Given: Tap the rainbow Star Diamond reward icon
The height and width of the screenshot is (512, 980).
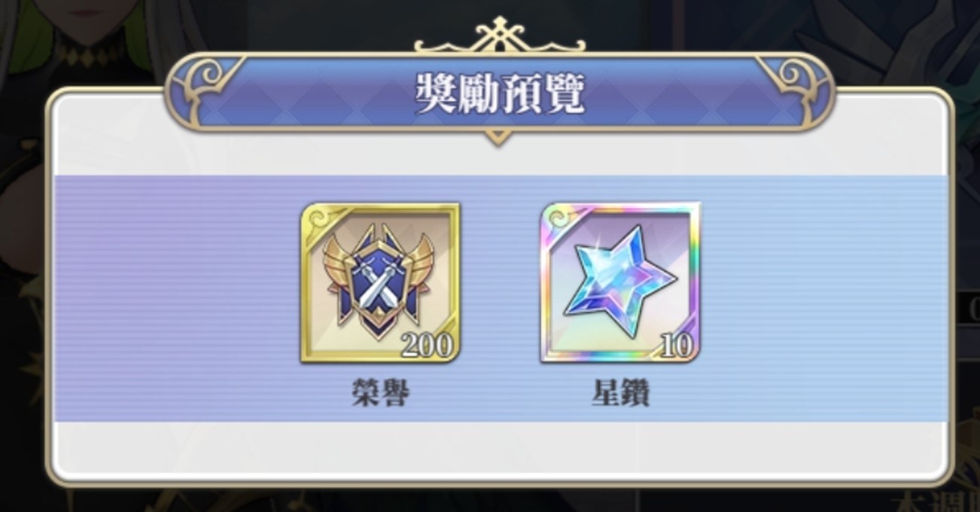Looking at the screenshot, I should pos(619,282).
